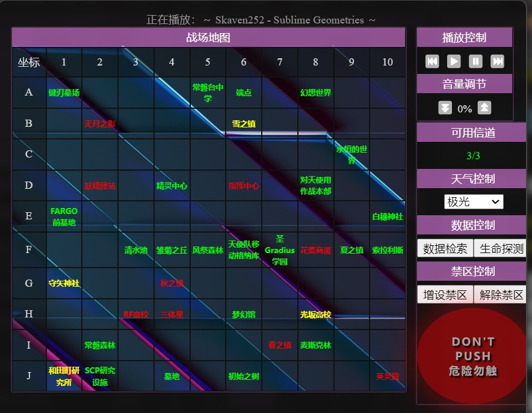The image size is (532, 413).
Task: Raise the volume with the up-arrow icon
Action: point(484,108)
